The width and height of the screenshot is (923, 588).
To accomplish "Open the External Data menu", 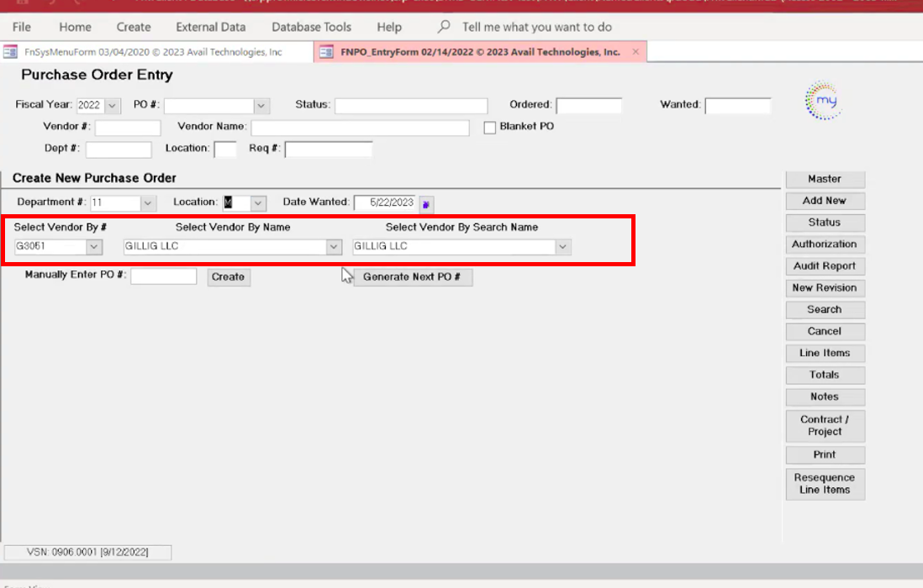I will click(210, 27).
